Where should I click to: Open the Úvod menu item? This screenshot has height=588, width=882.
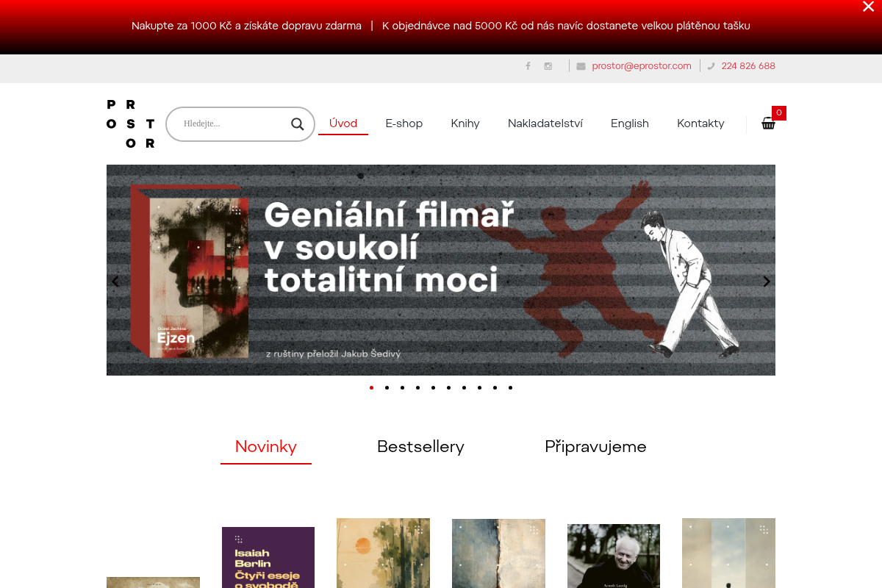pos(343,123)
